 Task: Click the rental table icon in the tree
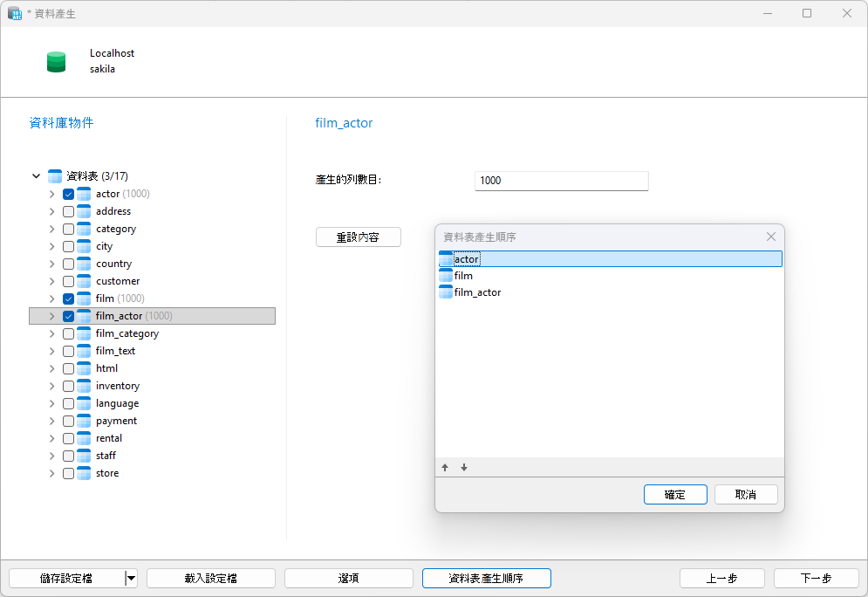[84, 438]
